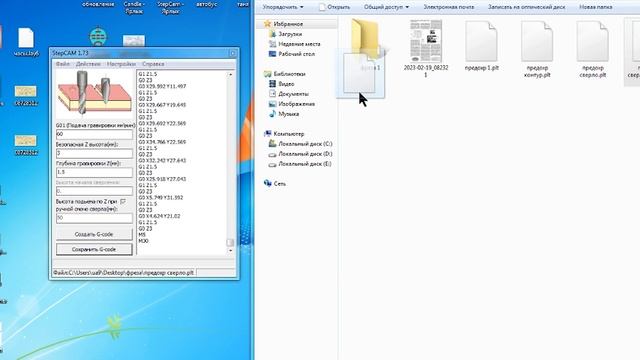
Task: Open the Справка menu in StepCAM
Action: tap(153, 64)
